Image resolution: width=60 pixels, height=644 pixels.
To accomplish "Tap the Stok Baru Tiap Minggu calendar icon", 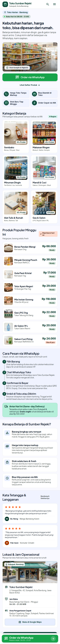I will (x=6, y=103).
